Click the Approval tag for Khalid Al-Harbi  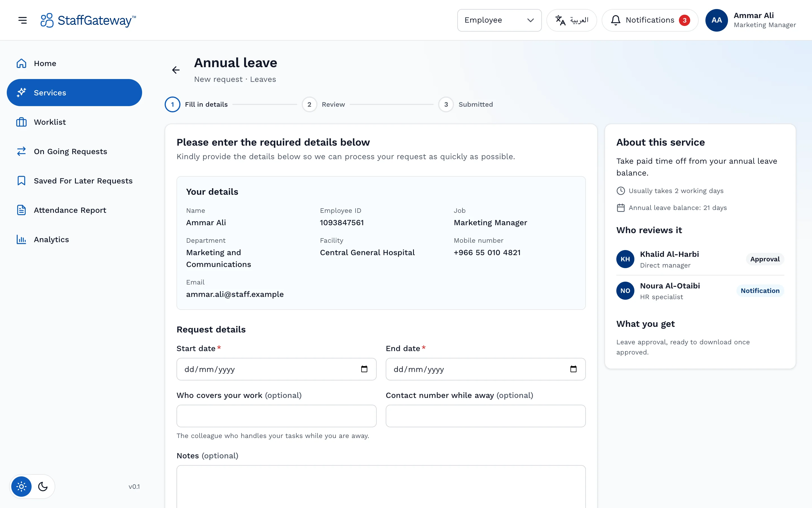[765, 259]
